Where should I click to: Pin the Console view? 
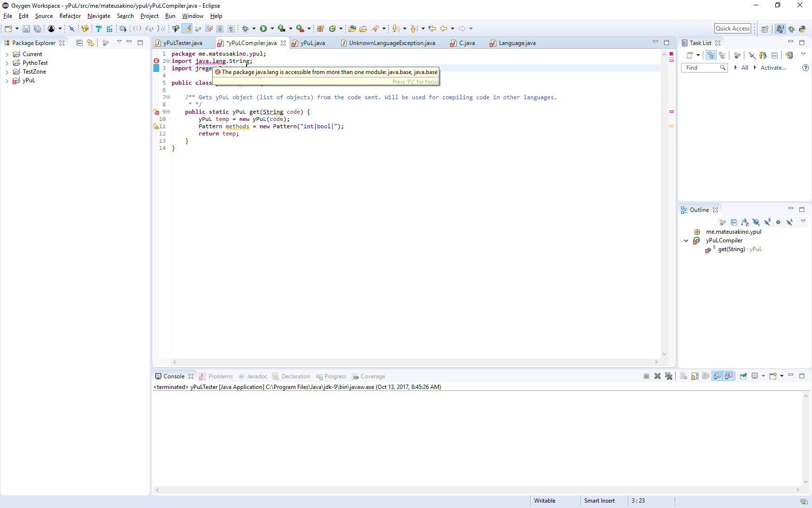pyautogui.click(x=743, y=376)
